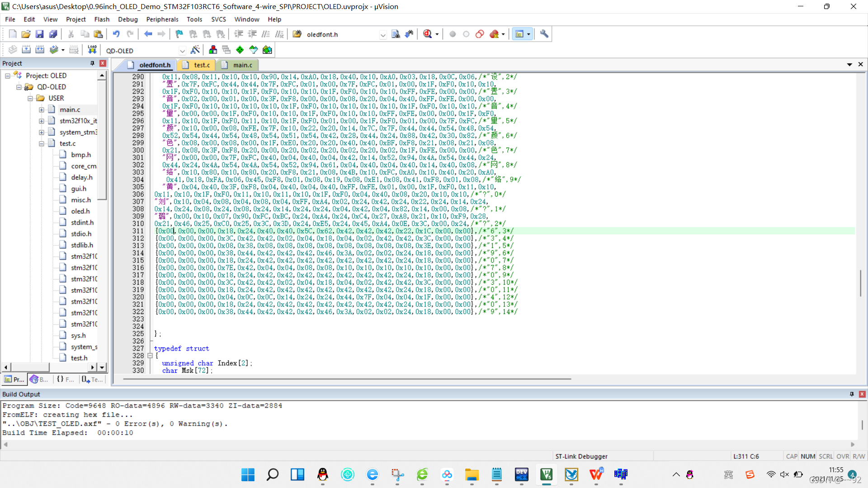This screenshot has height=488, width=868.
Task: Expand the main.c tree node
Action: [x=41, y=110]
